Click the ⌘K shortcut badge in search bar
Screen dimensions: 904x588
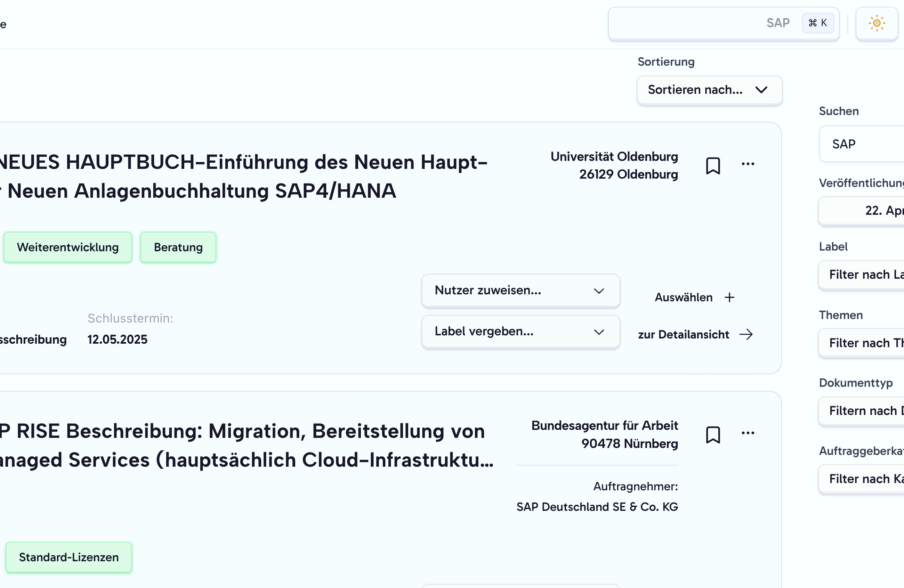(818, 23)
